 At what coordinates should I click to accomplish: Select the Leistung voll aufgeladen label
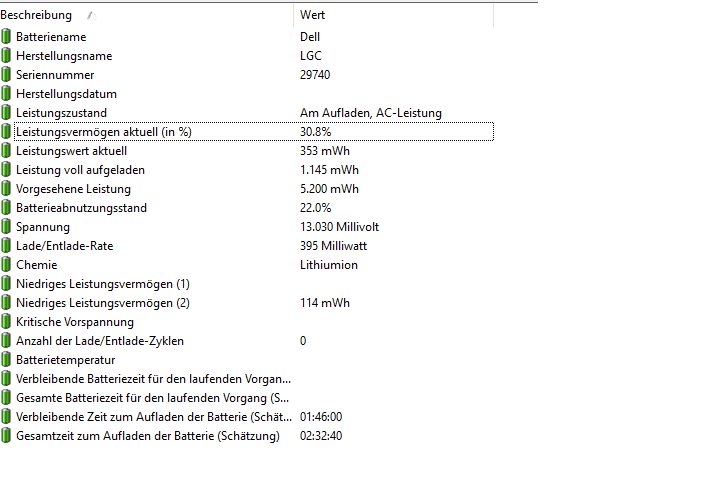coord(80,170)
